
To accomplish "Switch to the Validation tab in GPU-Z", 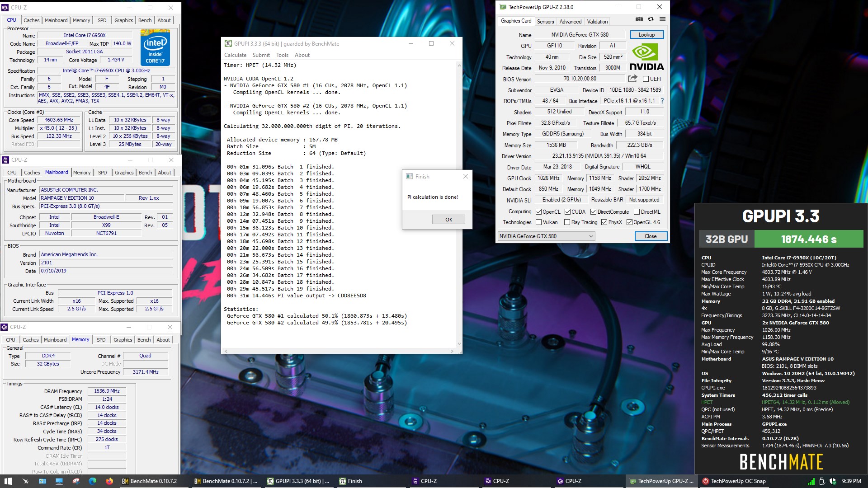I will [x=597, y=22].
